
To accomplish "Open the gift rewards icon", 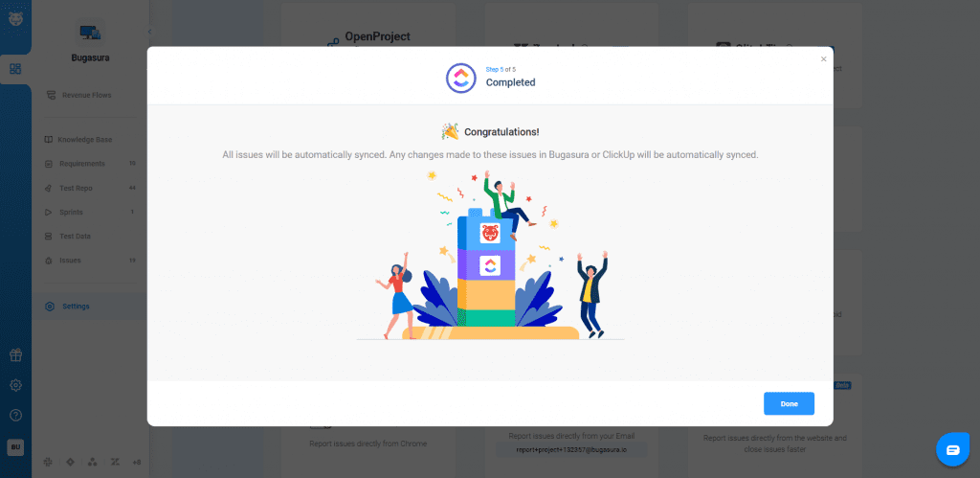I will tap(15, 355).
